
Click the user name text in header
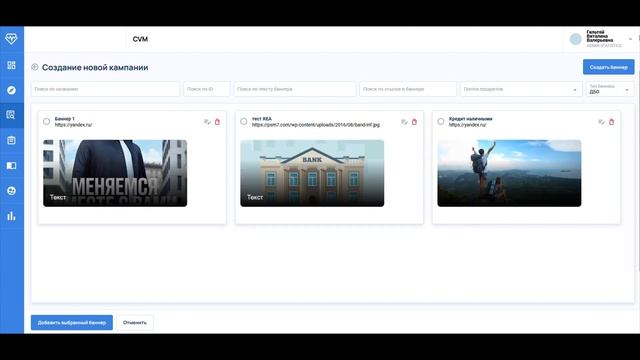click(600, 36)
